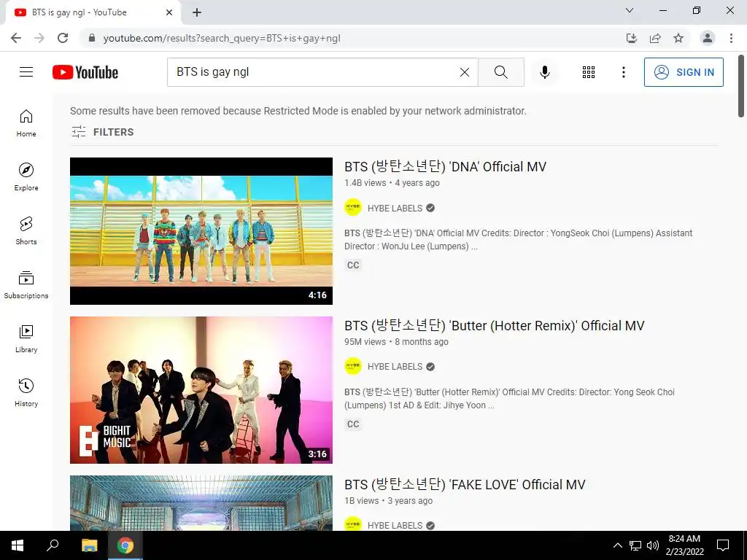Click the Chrome taskbar icon

tap(125, 545)
